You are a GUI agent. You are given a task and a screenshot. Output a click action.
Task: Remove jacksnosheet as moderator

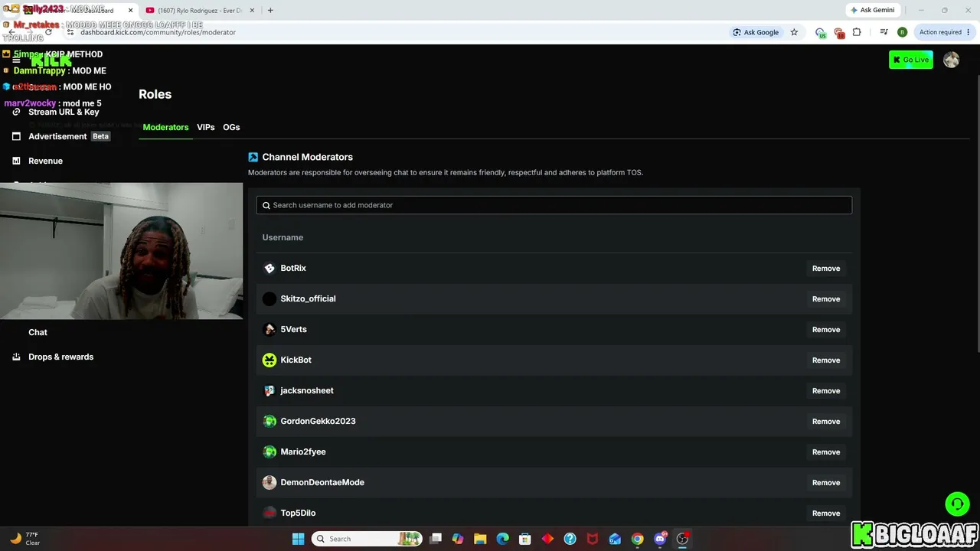click(826, 391)
